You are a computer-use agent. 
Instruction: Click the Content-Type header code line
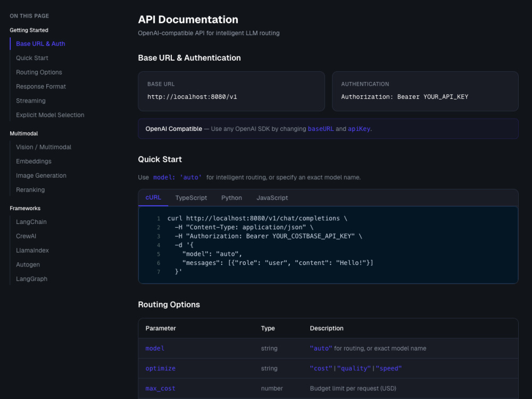point(244,227)
